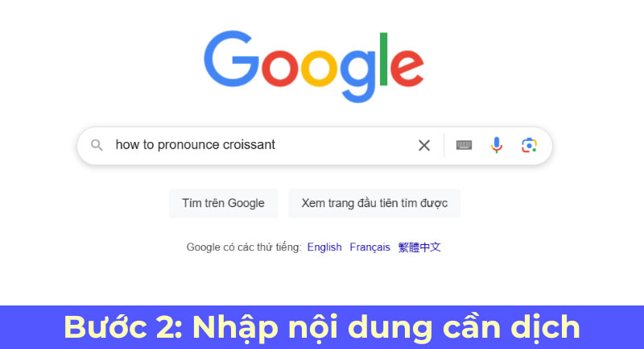Open Google Lens image search

(x=529, y=145)
